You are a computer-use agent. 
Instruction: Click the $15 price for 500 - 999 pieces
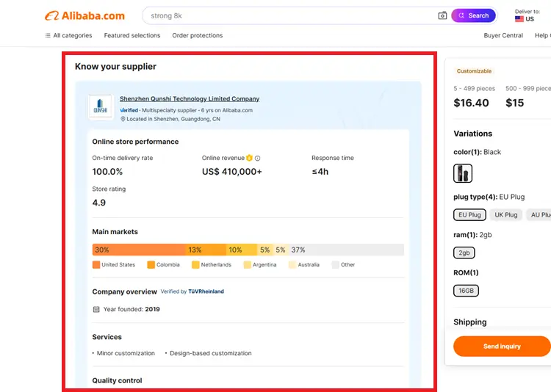(x=515, y=103)
